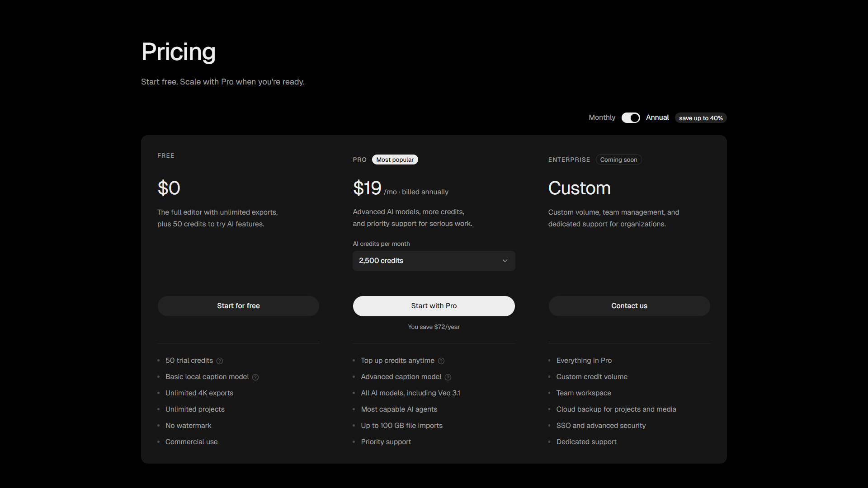The image size is (868, 488).
Task: Click the Everything in Pro feature
Action: click(x=584, y=361)
